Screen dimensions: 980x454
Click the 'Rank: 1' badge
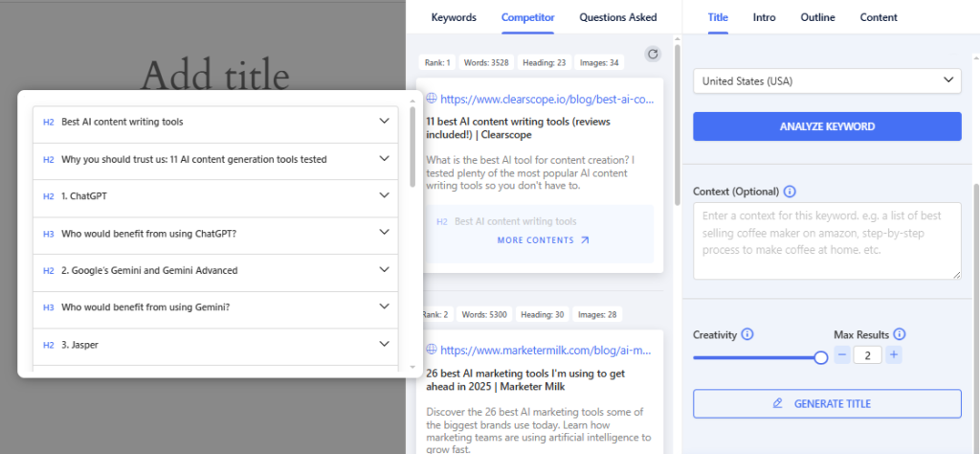(437, 62)
